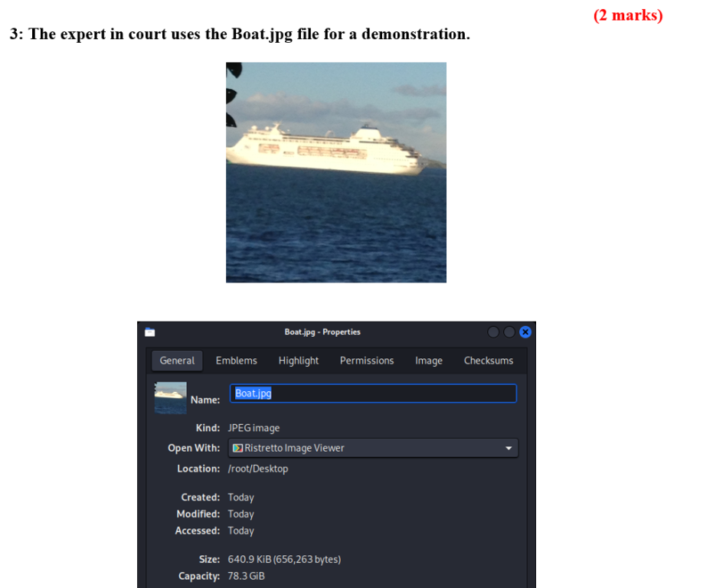Click the Boat.jpg file thumbnail icon beside Name
The height and width of the screenshot is (588, 723).
coord(170,397)
